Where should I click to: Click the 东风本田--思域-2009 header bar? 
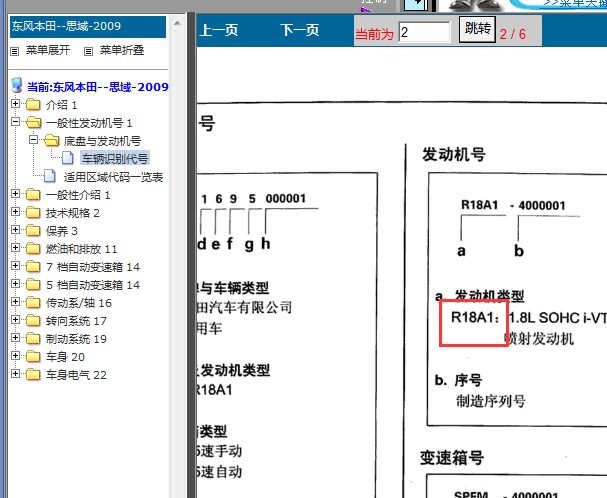pos(88,26)
